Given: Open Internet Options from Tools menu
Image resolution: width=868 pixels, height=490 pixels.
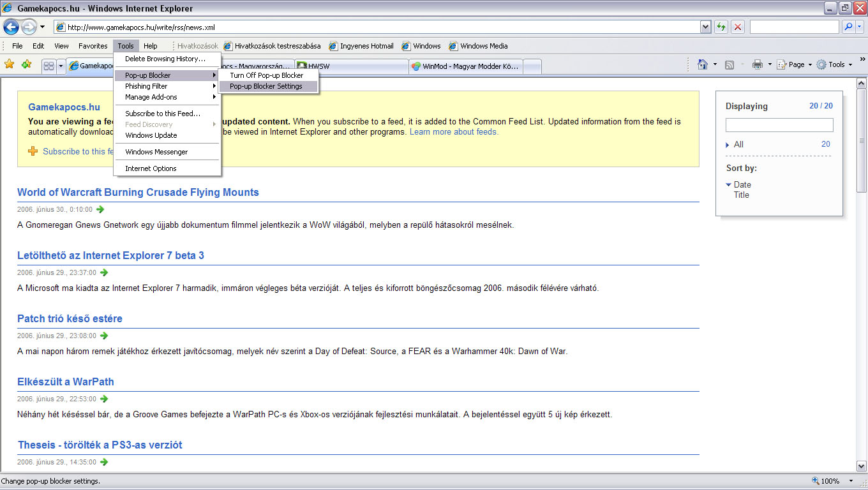Looking at the screenshot, I should 167,168.
